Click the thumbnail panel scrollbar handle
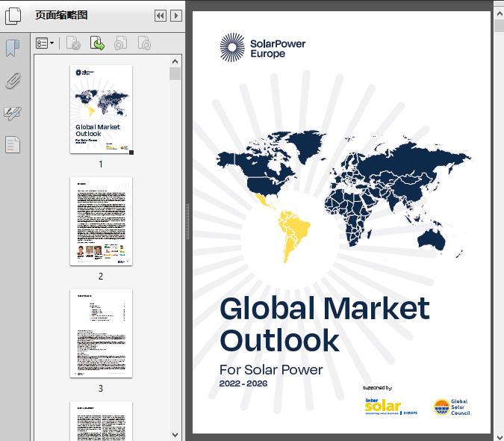 coord(175,74)
